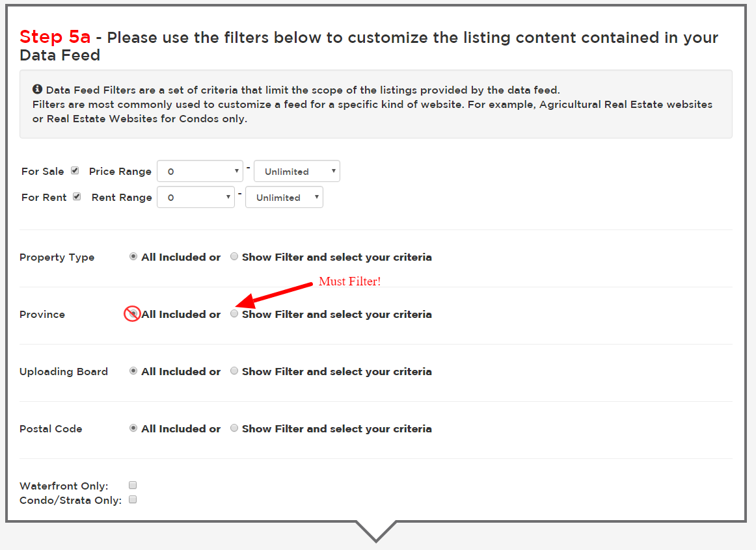Screen dimensions: 756x550
Task: Enable the Condo/Strata Only checkbox
Action: tap(133, 500)
